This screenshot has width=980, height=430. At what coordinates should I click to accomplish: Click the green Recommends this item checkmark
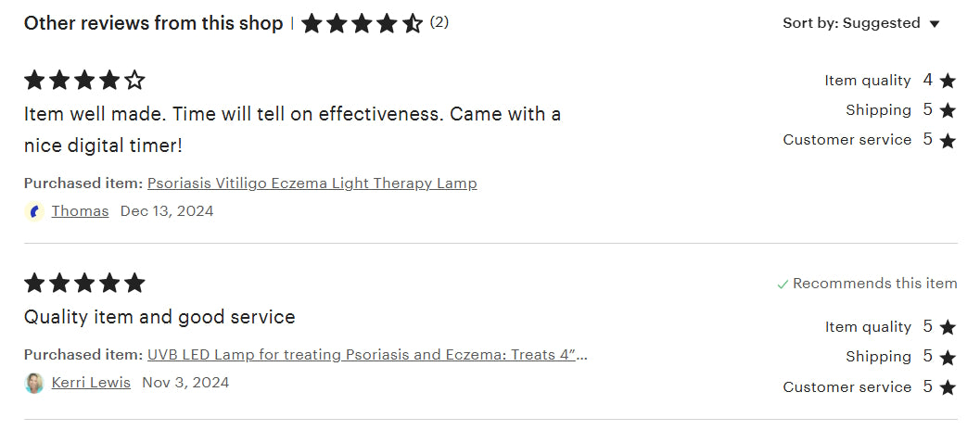click(x=783, y=285)
